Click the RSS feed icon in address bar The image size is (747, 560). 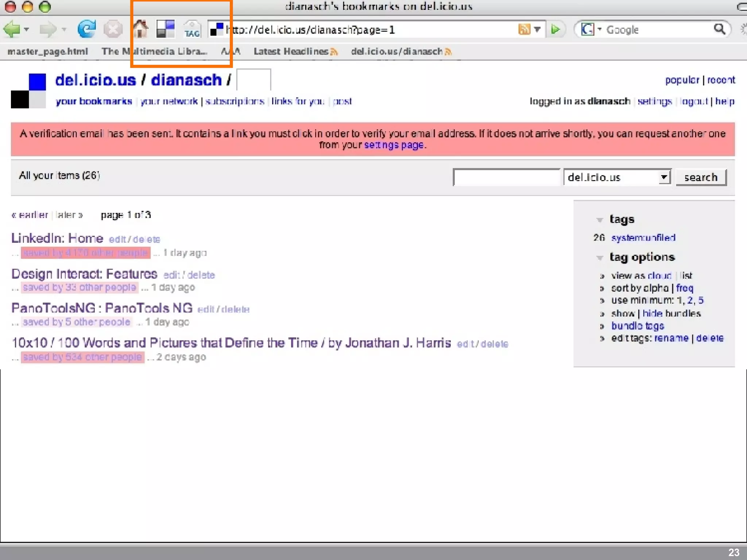click(524, 29)
